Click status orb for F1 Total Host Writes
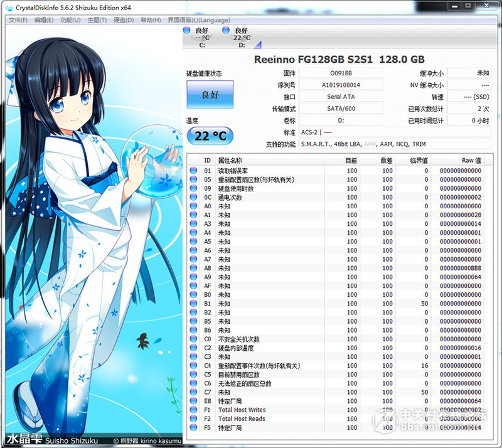 193,410
